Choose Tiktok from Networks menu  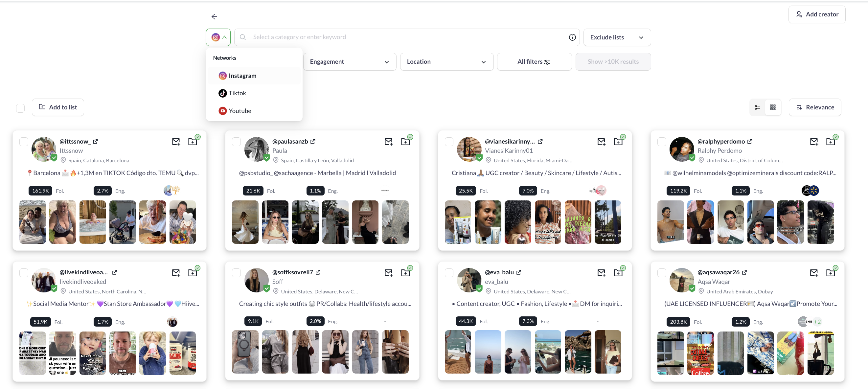click(237, 93)
